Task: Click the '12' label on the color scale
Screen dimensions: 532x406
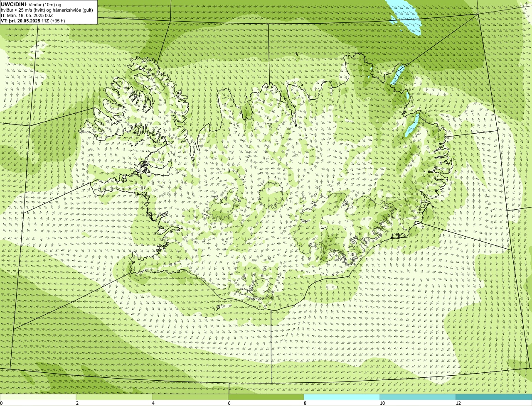Action: pos(458,403)
